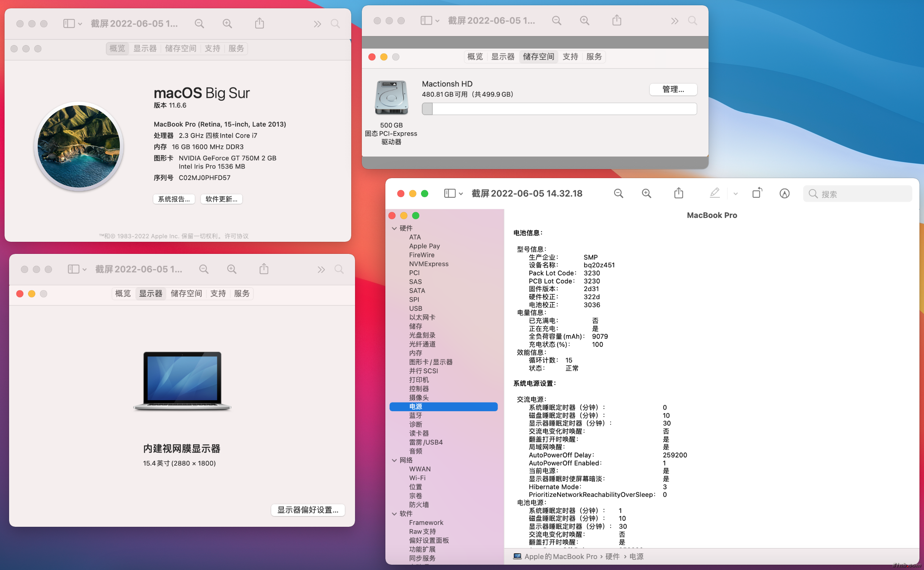
Task: Select 储存空间 tab in storage window
Action: pos(538,57)
